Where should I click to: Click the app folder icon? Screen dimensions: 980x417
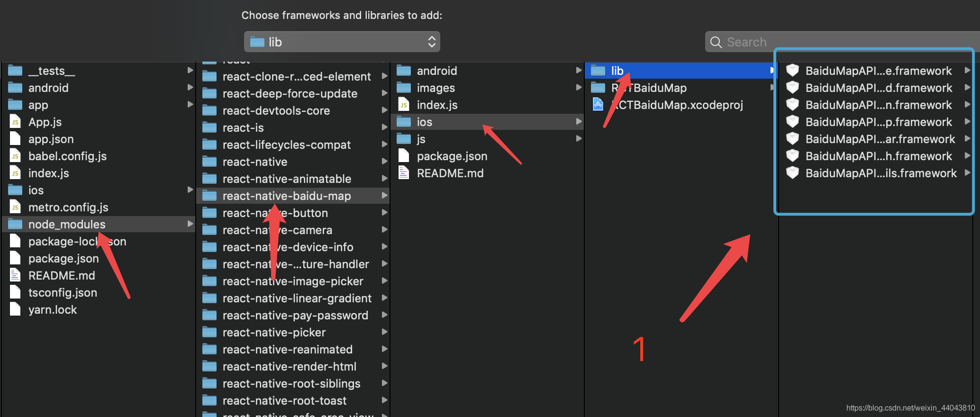coord(15,105)
